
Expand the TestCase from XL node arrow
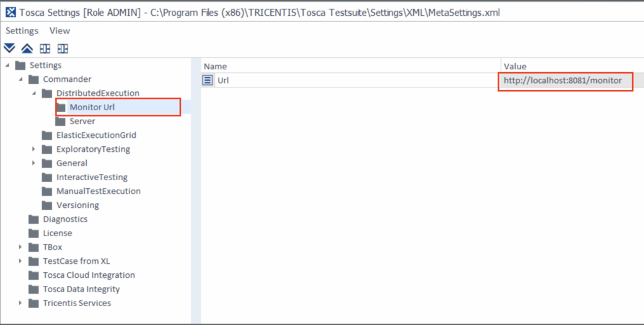coord(20,261)
